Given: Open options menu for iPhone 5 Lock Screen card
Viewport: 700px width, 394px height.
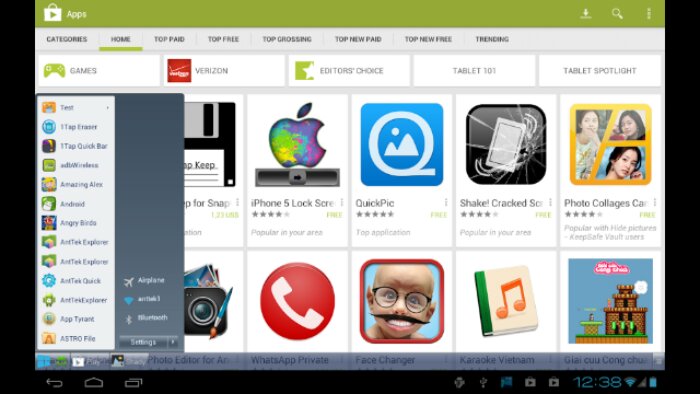Looking at the screenshot, I should [x=342, y=203].
